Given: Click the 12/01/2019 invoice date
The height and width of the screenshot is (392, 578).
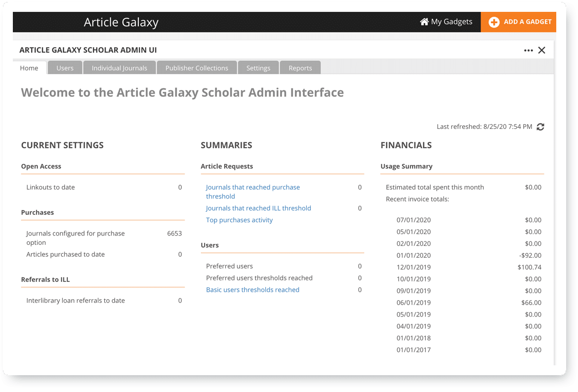Looking at the screenshot, I should 413,267.
